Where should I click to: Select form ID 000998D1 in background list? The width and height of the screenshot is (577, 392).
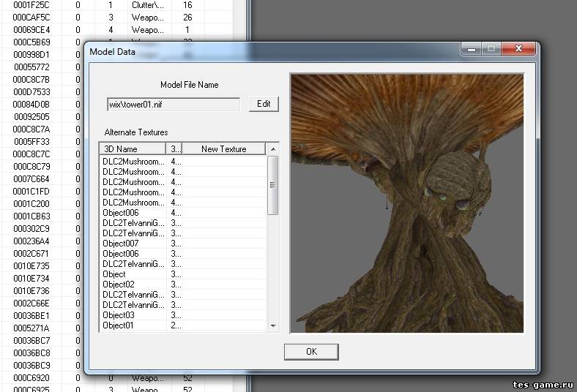coord(31,55)
